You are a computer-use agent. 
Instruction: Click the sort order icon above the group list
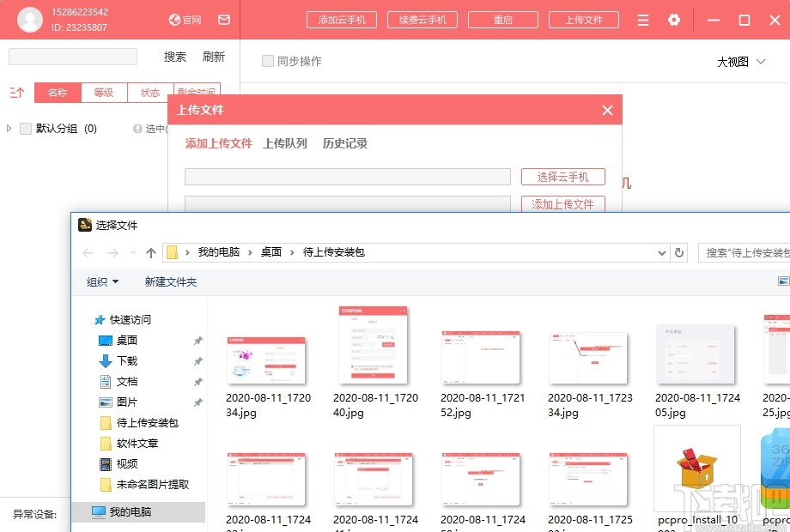click(15, 93)
